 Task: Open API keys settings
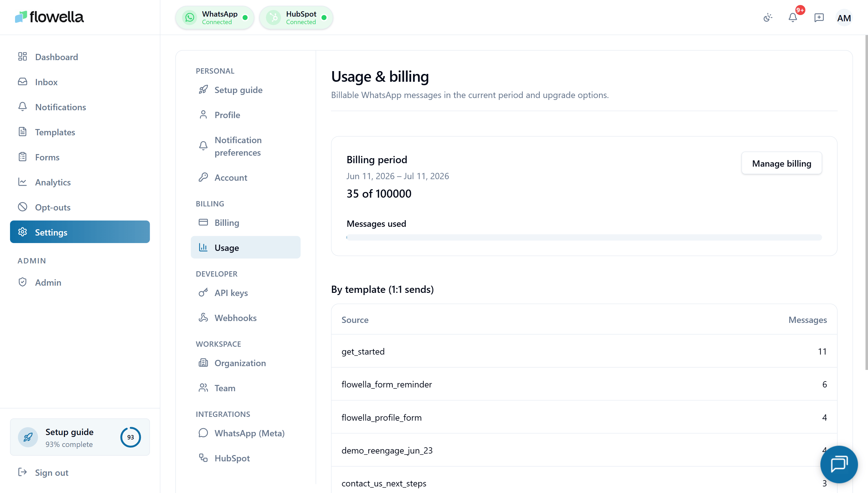(x=246, y=293)
